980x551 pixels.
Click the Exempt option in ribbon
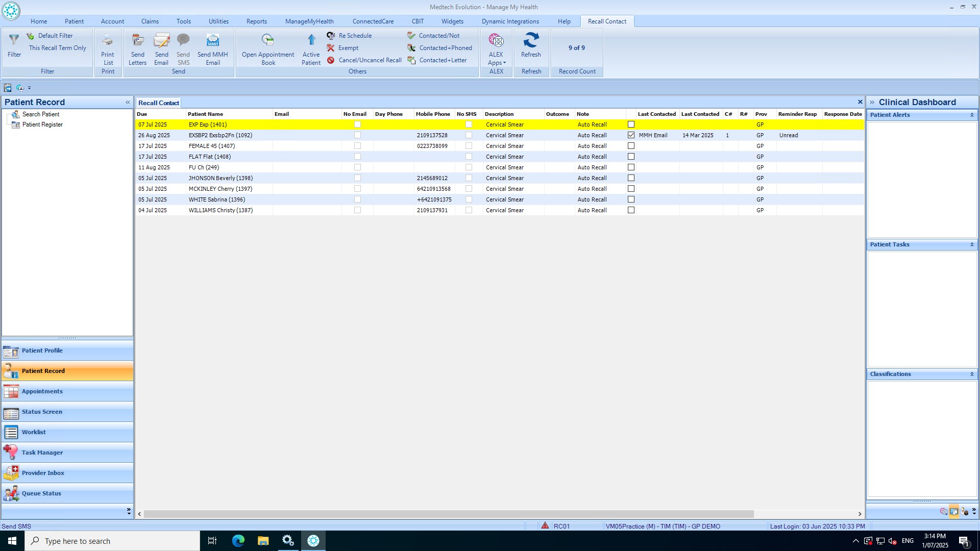[348, 48]
